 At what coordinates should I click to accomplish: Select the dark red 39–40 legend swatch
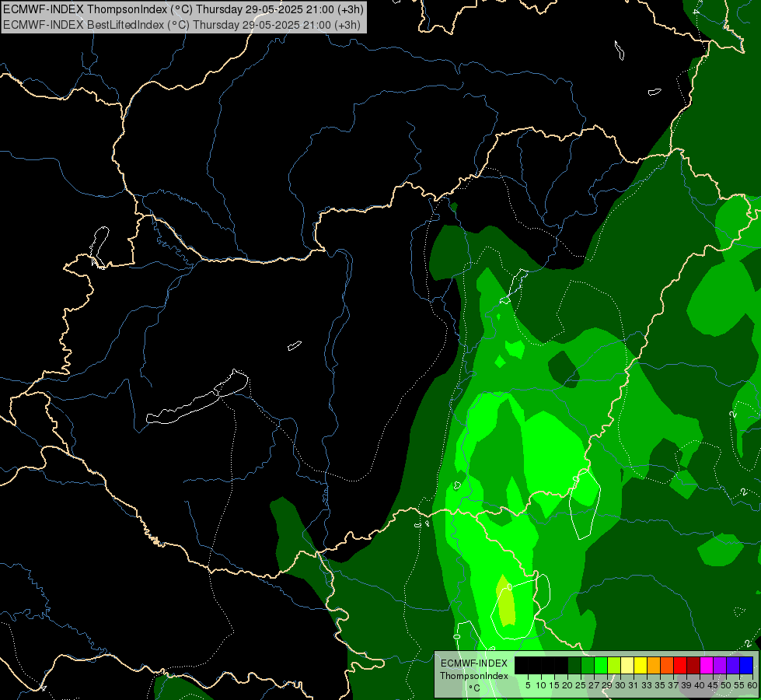tap(693, 665)
